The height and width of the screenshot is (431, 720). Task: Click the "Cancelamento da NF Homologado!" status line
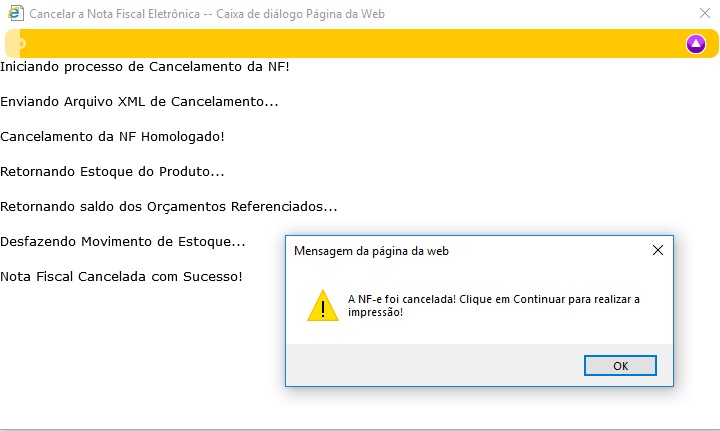tap(112, 136)
